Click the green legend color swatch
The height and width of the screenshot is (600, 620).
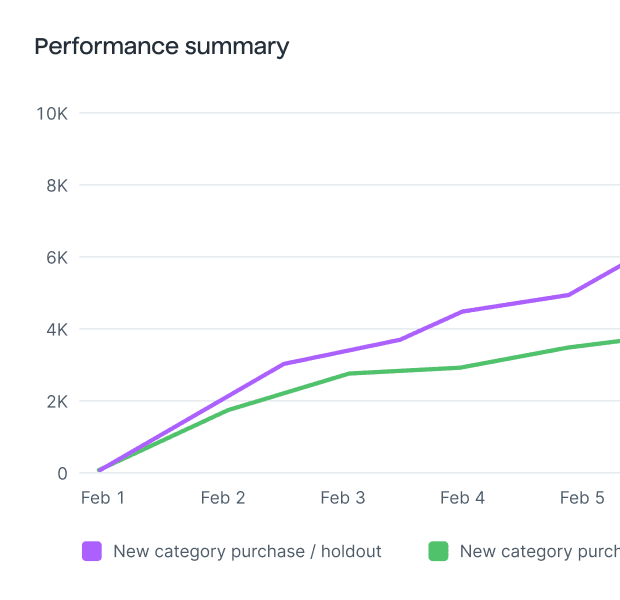pyautogui.click(x=438, y=551)
